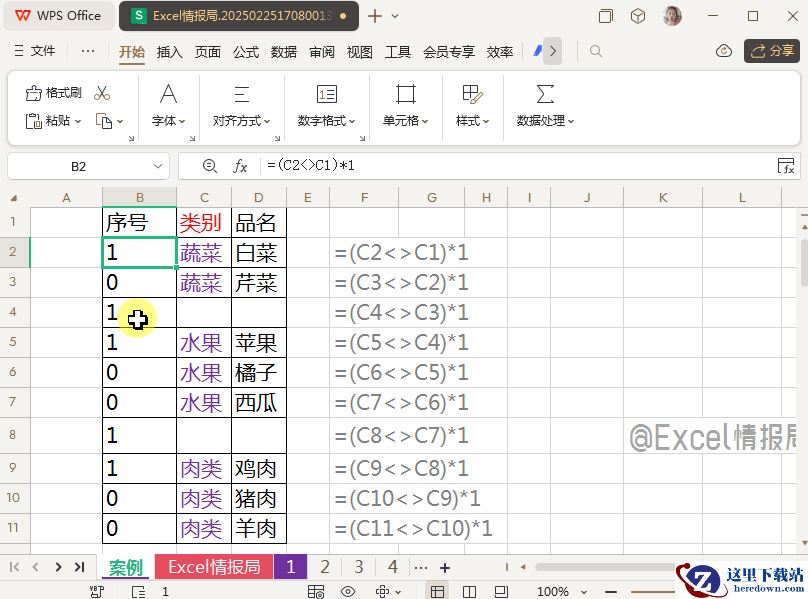Open a new tab with the plus button

375,16
